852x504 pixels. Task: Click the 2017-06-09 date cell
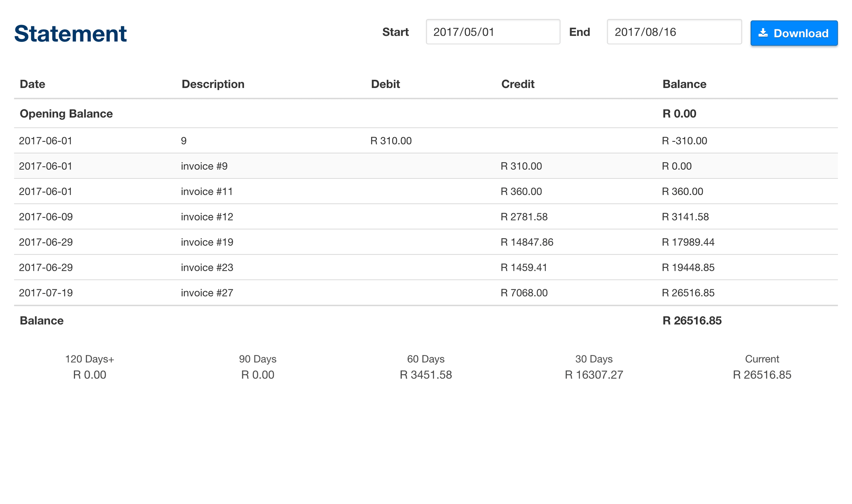tap(46, 217)
